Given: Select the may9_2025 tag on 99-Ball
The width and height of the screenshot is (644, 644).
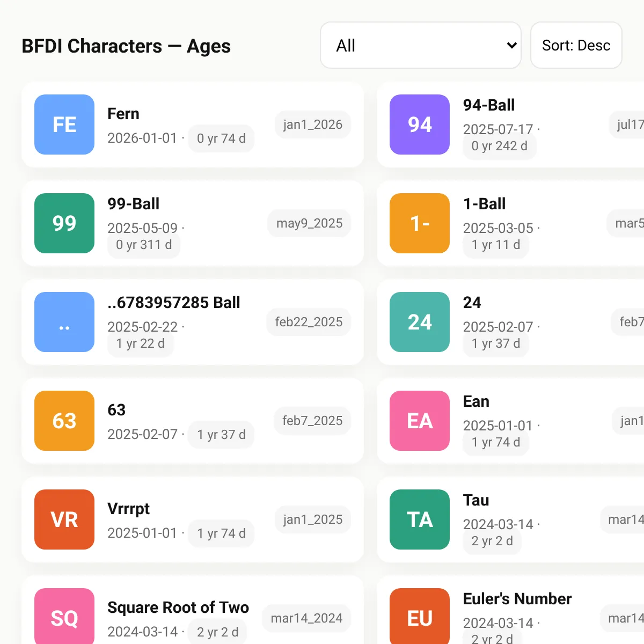Looking at the screenshot, I should (309, 223).
